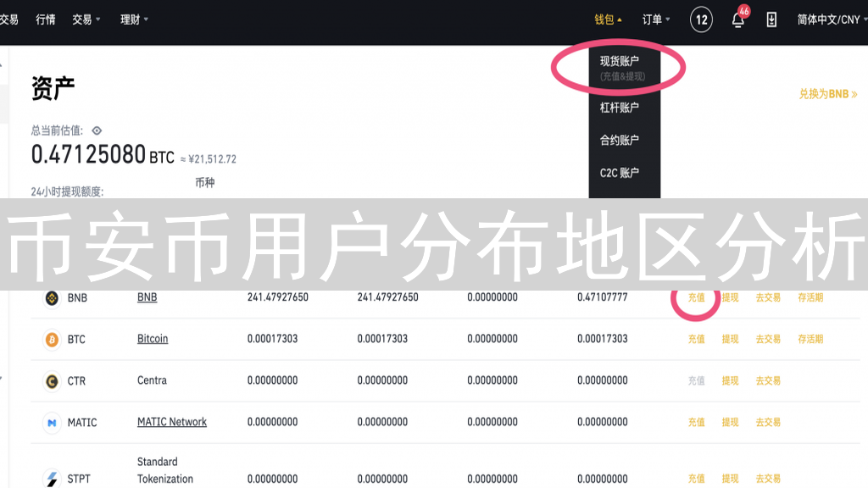
Task: Click the total value 0.47125080 BTC
Action: [103, 154]
